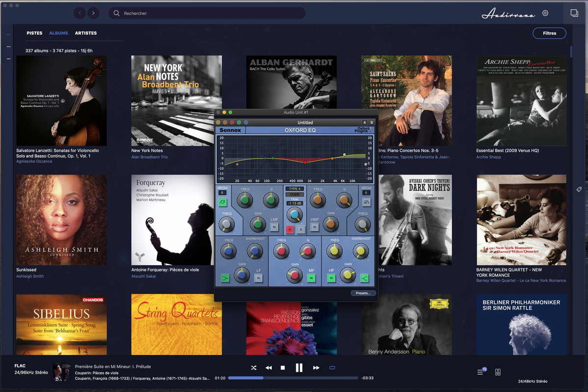Disable the HF band IN button
The image size is (588, 392).
(x=331, y=278)
